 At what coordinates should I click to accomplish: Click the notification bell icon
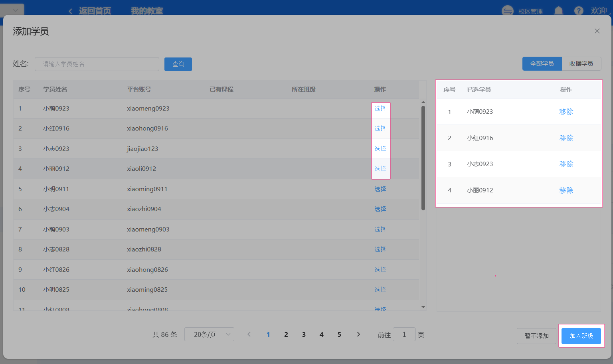pos(558,11)
